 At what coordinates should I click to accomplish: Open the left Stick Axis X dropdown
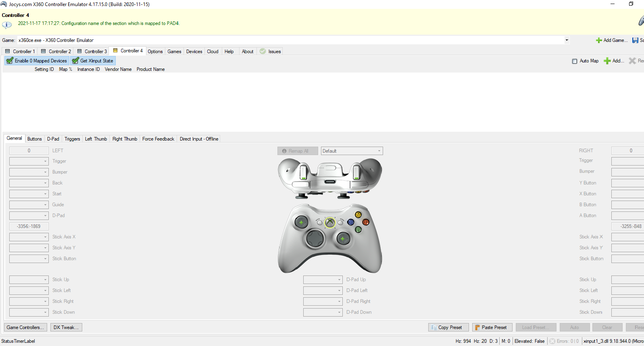click(29, 237)
